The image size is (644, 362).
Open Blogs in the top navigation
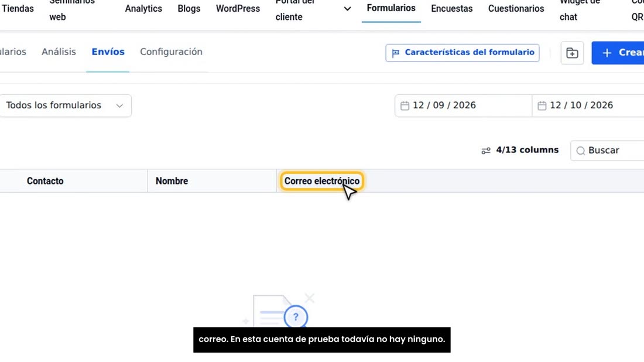(x=189, y=9)
